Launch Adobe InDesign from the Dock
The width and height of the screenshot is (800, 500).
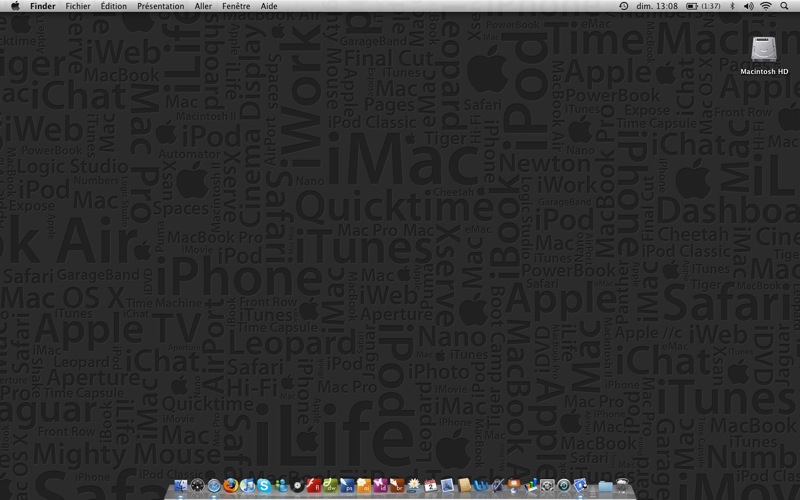coord(380,485)
